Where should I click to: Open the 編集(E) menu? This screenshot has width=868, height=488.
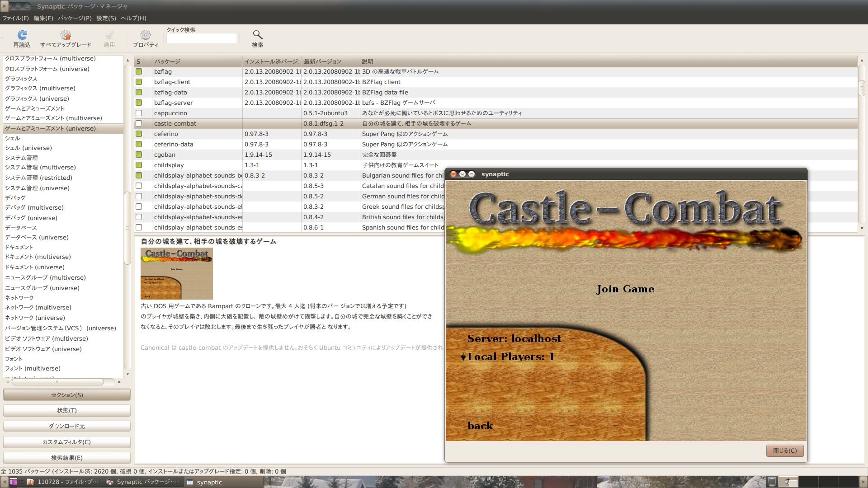point(43,18)
